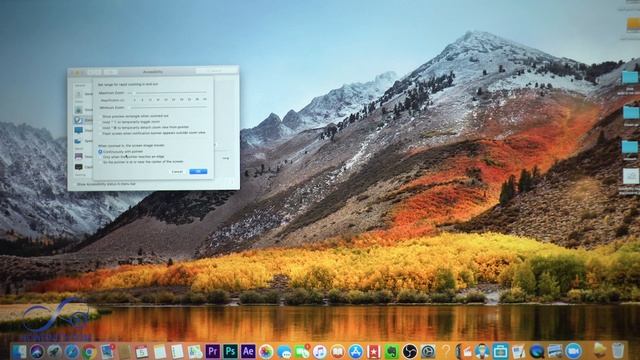Launch OBS Studio from the Dock
Image resolution: width=640 pixels, height=360 pixels.
click(x=409, y=351)
